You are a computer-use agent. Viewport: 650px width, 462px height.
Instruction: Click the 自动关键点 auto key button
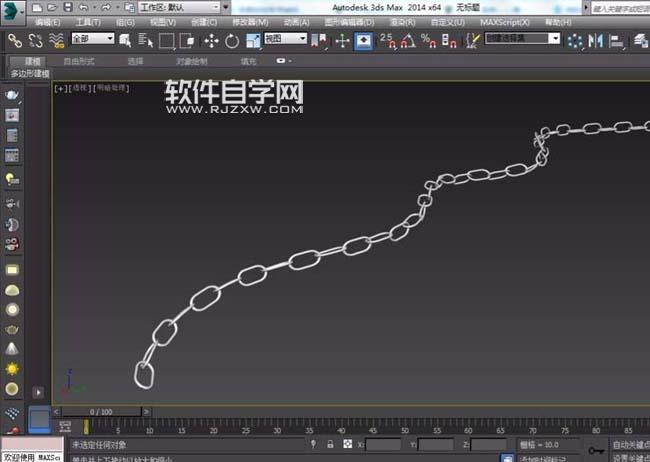tap(628, 443)
